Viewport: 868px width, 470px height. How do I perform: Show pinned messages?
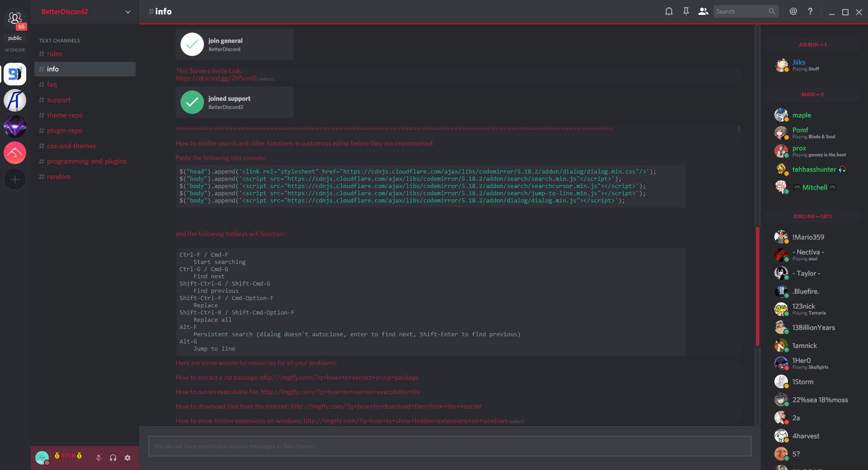click(x=686, y=12)
